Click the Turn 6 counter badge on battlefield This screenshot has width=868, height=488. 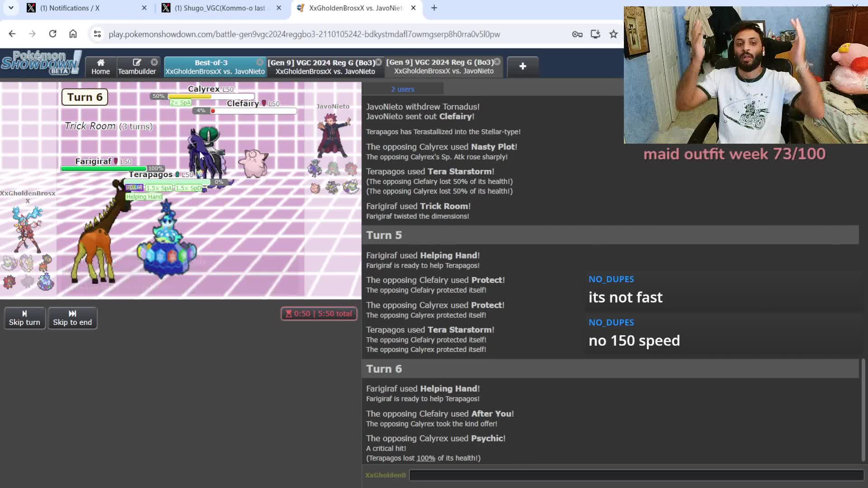point(85,97)
